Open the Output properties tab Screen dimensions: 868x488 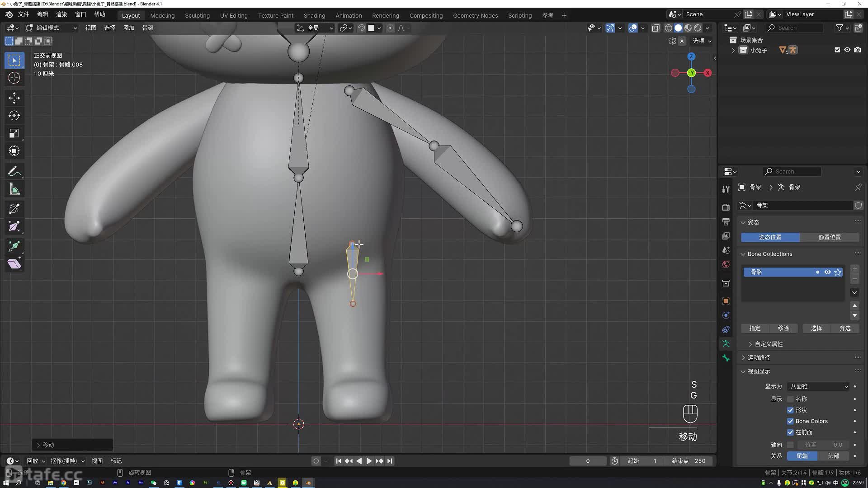coord(726,221)
